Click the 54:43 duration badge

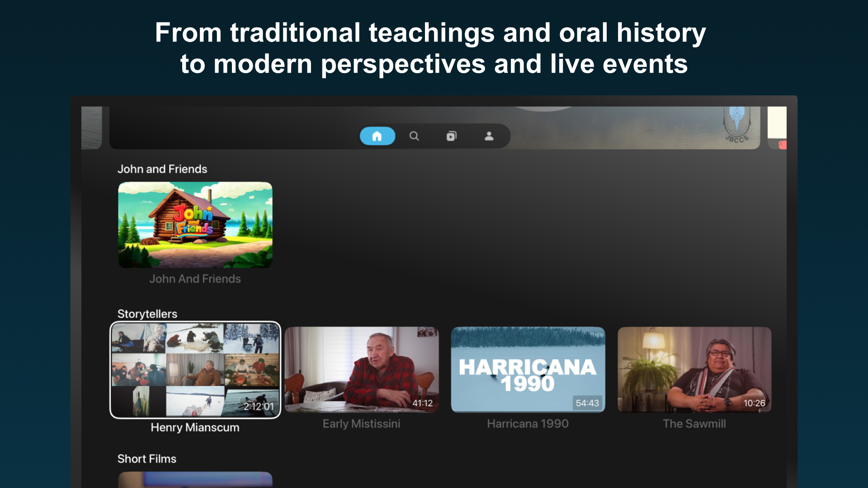pyautogui.click(x=587, y=403)
